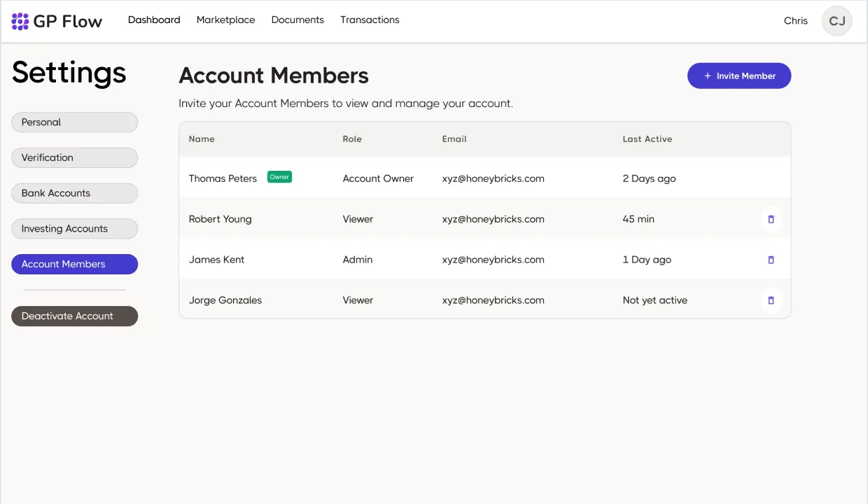Viewport: 868px width, 504px height.
Task: Click Thomas Peters email address
Action: point(493,178)
